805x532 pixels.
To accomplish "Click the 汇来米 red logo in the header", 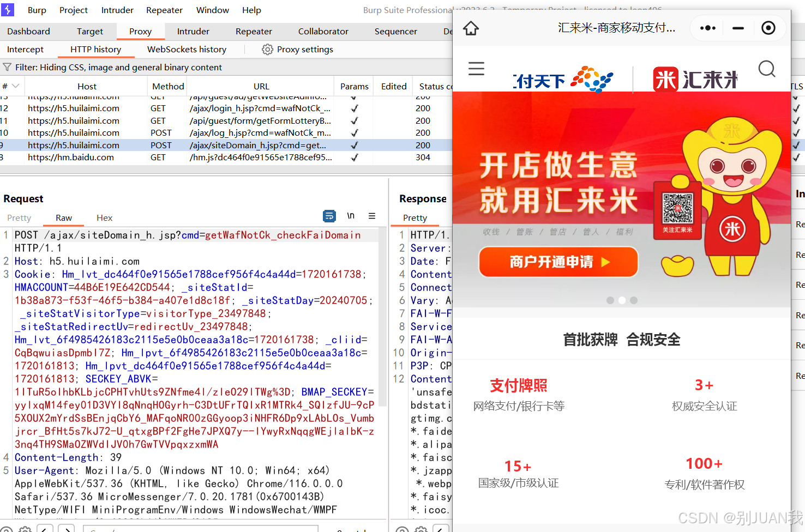I will coord(695,80).
